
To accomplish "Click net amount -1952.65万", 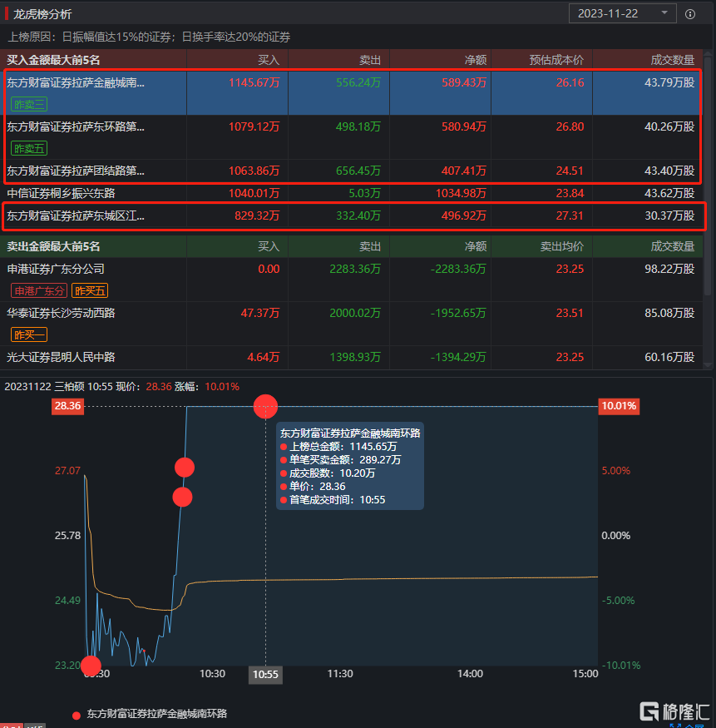I will pyautogui.click(x=458, y=313).
